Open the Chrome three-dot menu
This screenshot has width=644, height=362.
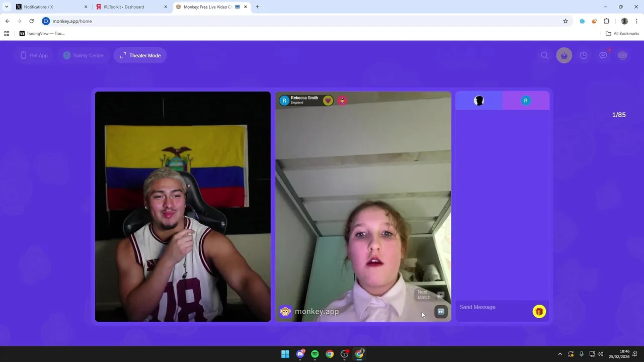(x=637, y=21)
